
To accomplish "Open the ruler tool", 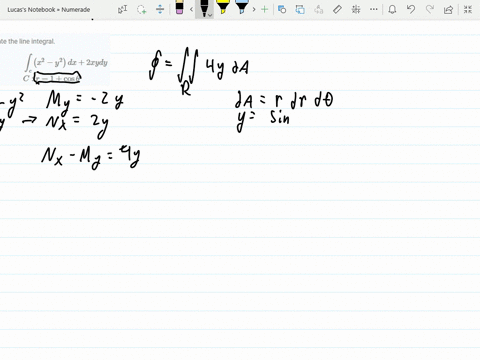I will pyautogui.click(x=337, y=9).
